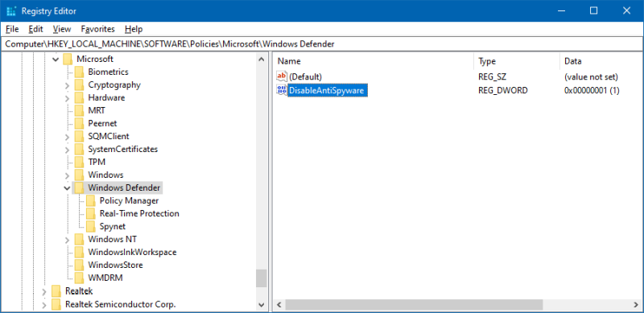Click the values pane horizontal scrollbar thumb
Screen dimensions: 644x313
click(x=414, y=304)
